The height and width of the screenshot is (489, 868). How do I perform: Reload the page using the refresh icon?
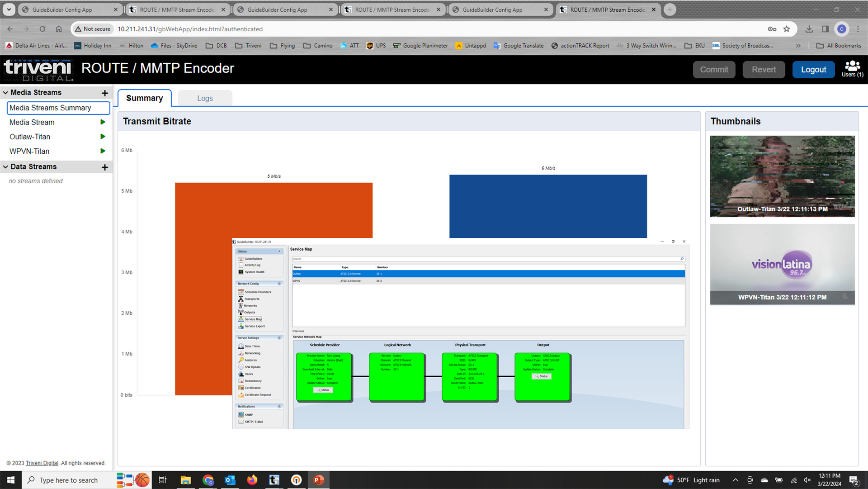(x=42, y=29)
